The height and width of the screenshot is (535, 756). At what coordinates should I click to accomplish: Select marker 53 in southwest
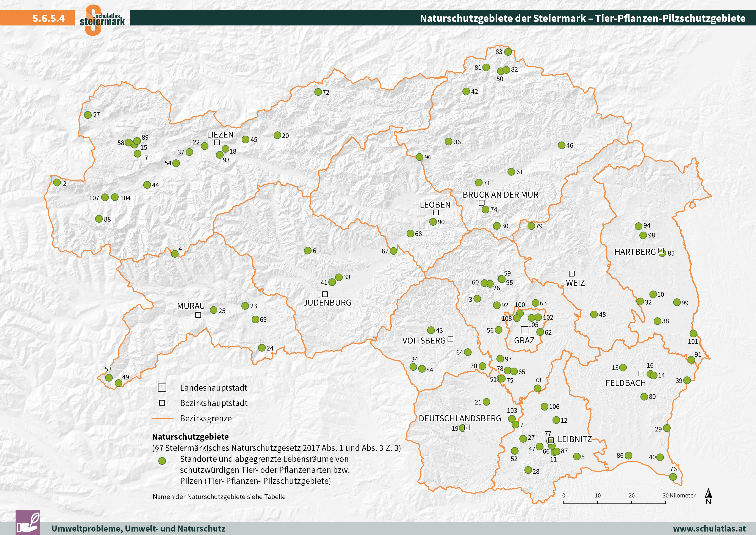click(109, 378)
